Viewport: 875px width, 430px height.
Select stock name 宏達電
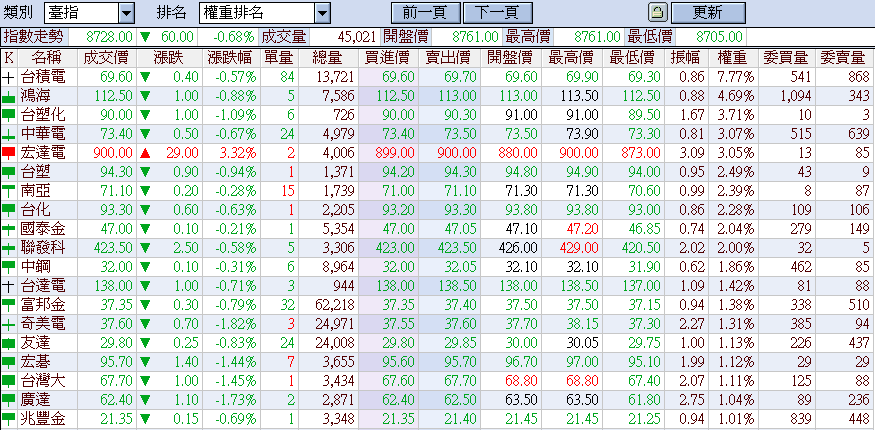pos(43,153)
